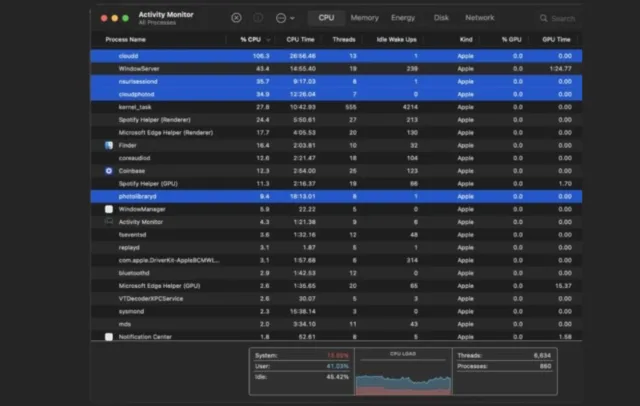The width and height of the screenshot is (640, 406).
Task: Click the User percentage value
Action: 338,366
